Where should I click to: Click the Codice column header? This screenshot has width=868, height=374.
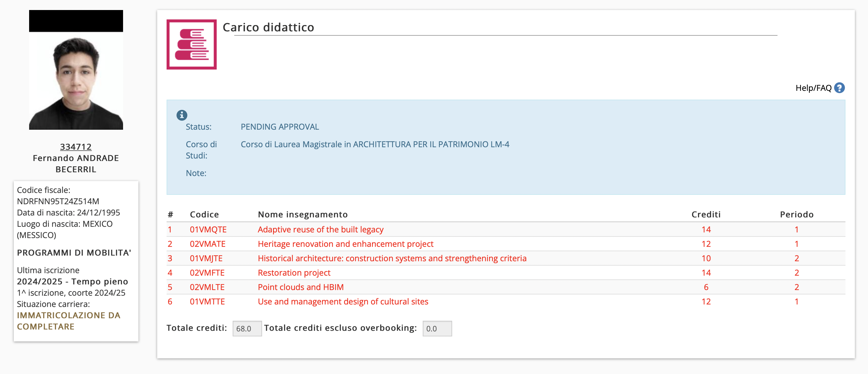[204, 215]
